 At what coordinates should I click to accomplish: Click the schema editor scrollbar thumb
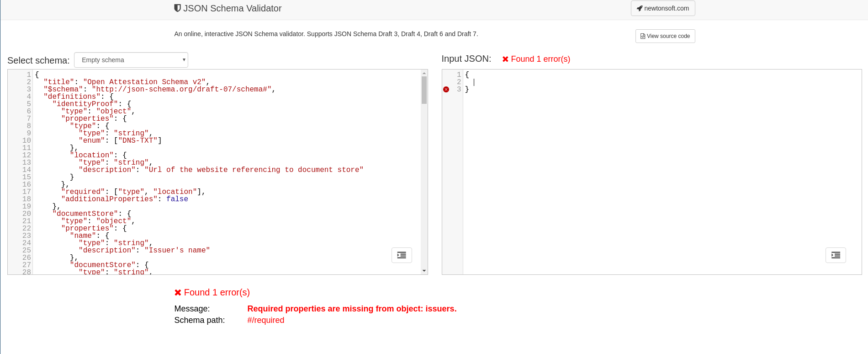pos(424,90)
